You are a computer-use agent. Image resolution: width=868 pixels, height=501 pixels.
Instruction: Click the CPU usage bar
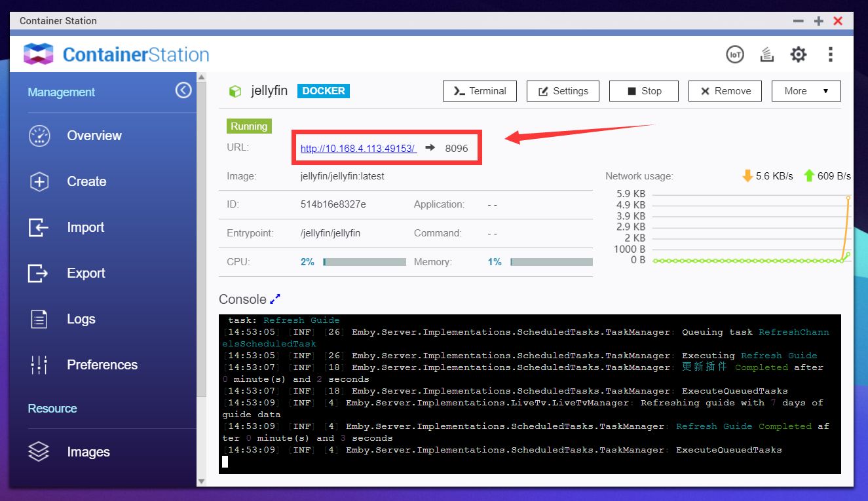tap(364, 262)
